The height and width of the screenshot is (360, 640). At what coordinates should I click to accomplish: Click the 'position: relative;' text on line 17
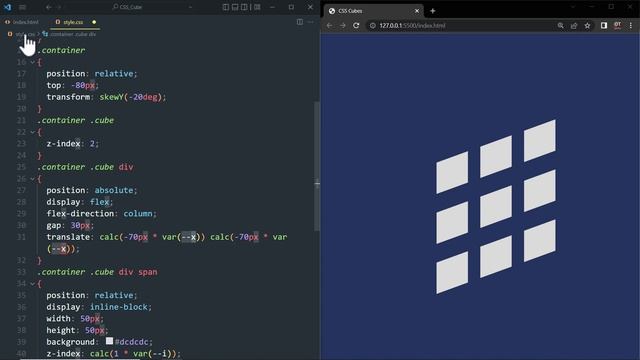[92, 73]
